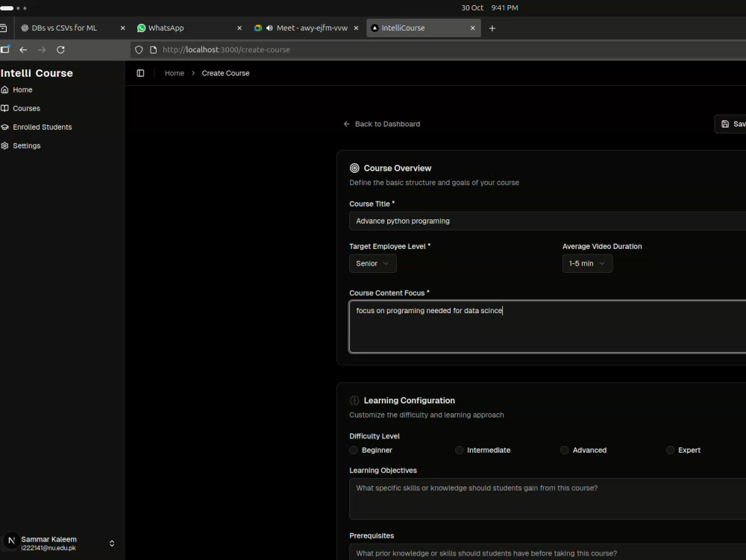Select Intermediate difficulty radio button

point(459,450)
